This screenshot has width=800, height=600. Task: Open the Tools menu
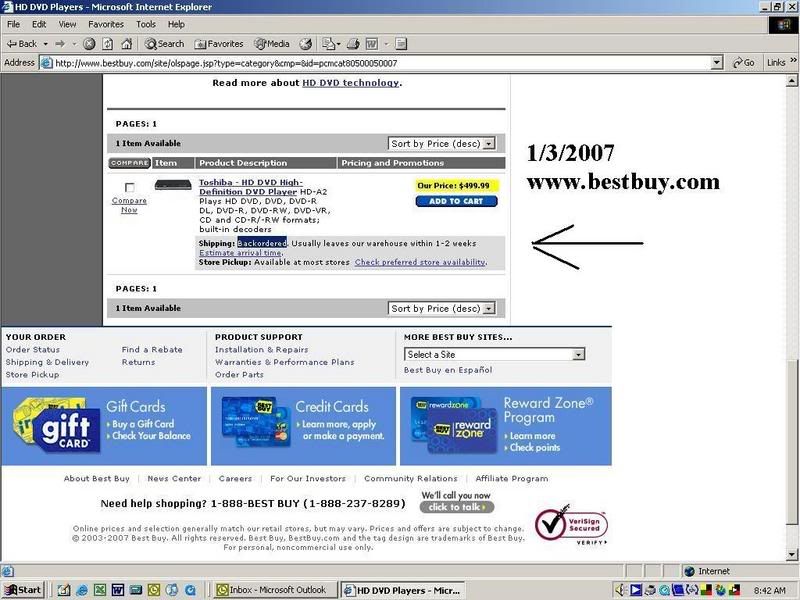[145, 24]
